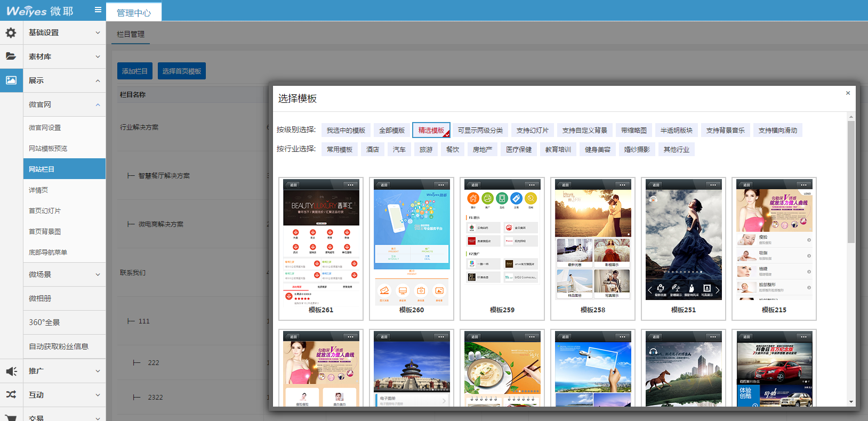Filter by 全部模板
This screenshot has width=868, height=421.
click(x=392, y=130)
